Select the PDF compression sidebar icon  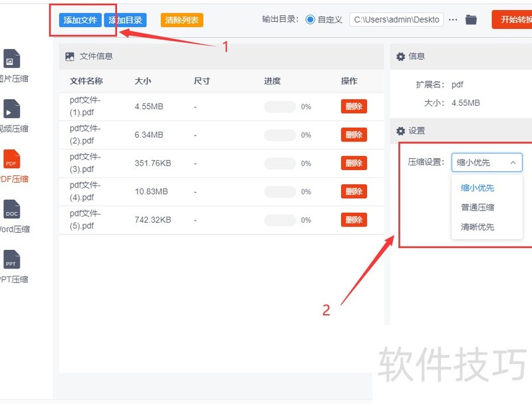pyautogui.click(x=11, y=160)
